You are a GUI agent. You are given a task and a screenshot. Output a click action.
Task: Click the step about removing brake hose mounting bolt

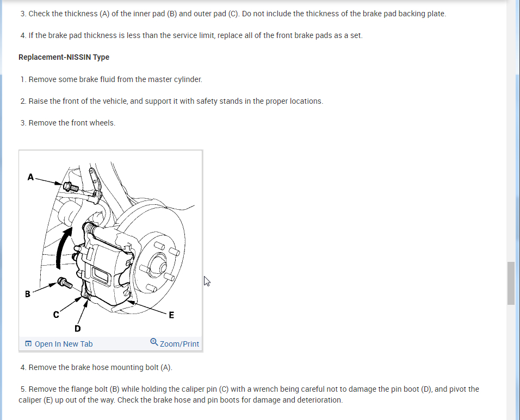pos(96,367)
